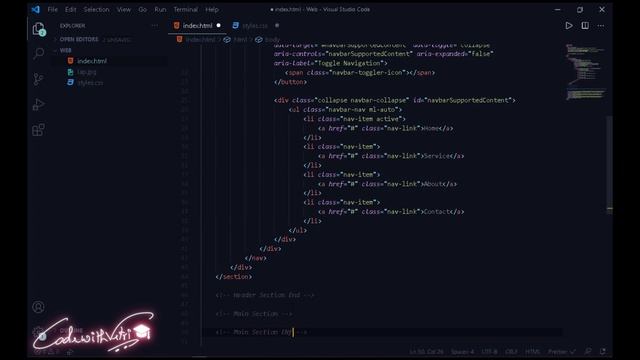This screenshot has width=640, height=360.
Task: Click HTML file icon in breadcrumb
Action: [x=179, y=39]
